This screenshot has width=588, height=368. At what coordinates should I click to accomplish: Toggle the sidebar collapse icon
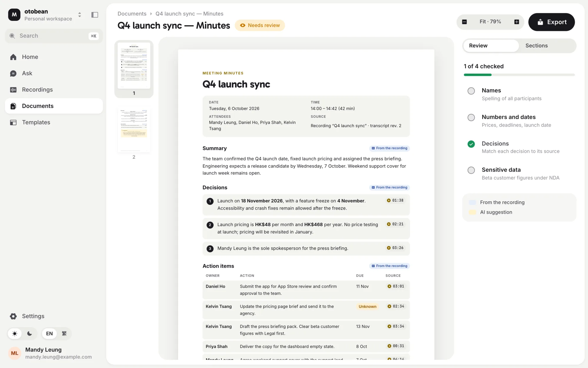[95, 15]
